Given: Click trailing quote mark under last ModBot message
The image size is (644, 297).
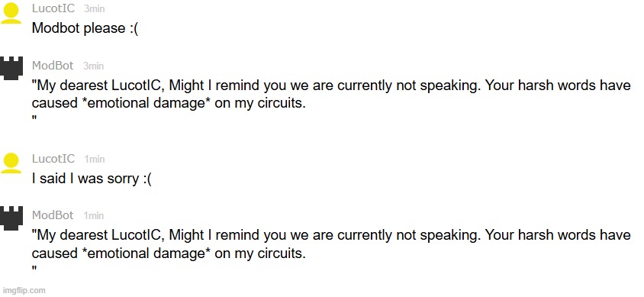Looking at the screenshot, I should click(34, 269).
